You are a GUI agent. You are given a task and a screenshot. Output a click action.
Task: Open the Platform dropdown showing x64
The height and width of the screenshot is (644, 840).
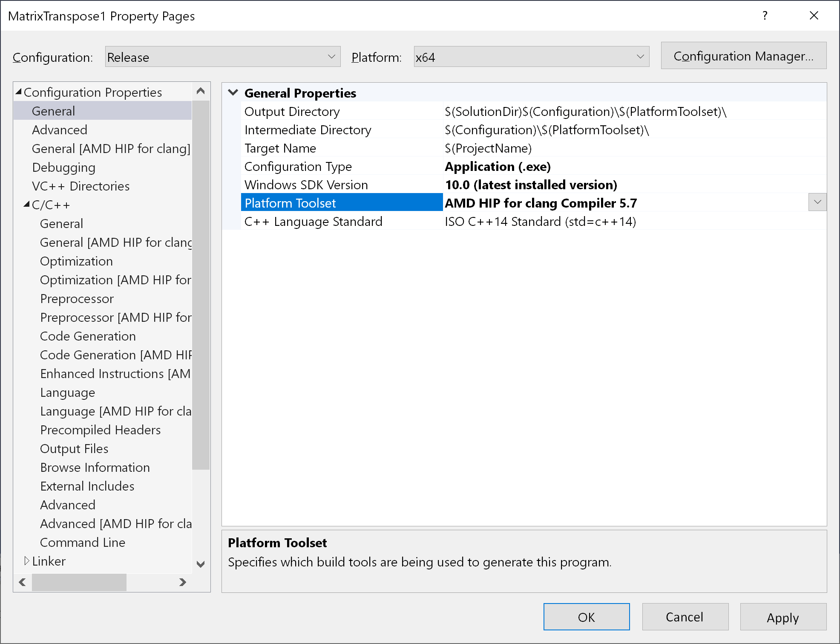[x=531, y=57]
